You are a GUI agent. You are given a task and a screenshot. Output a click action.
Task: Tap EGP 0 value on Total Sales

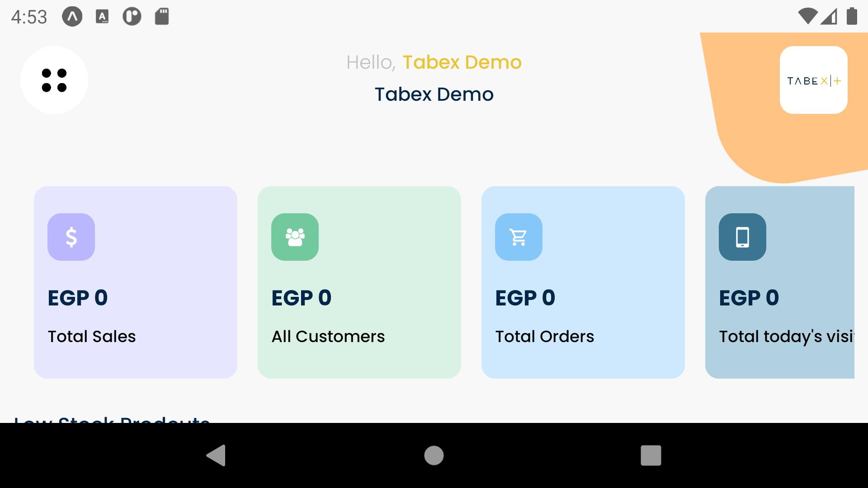click(78, 298)
